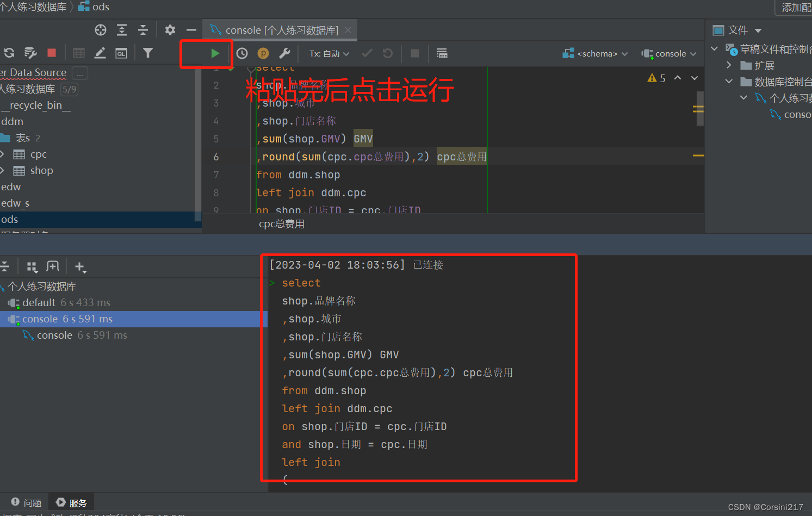Click the cpc总费用 breadcrumb below editor

282,224
